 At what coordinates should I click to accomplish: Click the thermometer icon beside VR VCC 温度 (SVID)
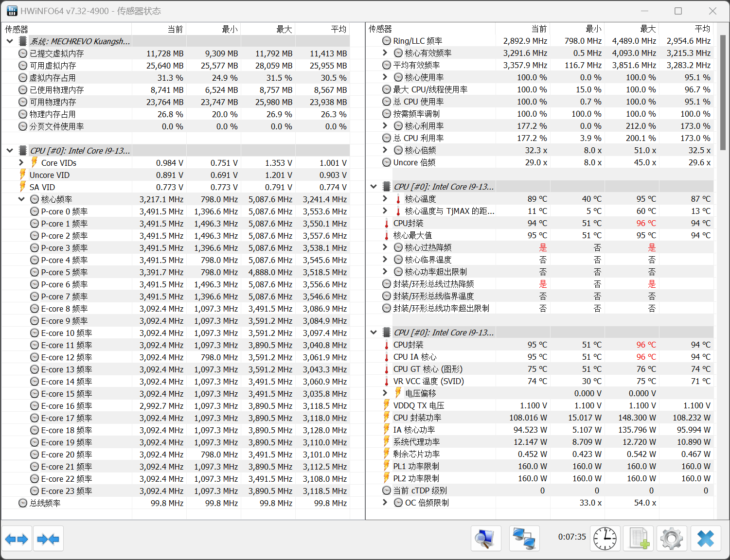(387, 381)
